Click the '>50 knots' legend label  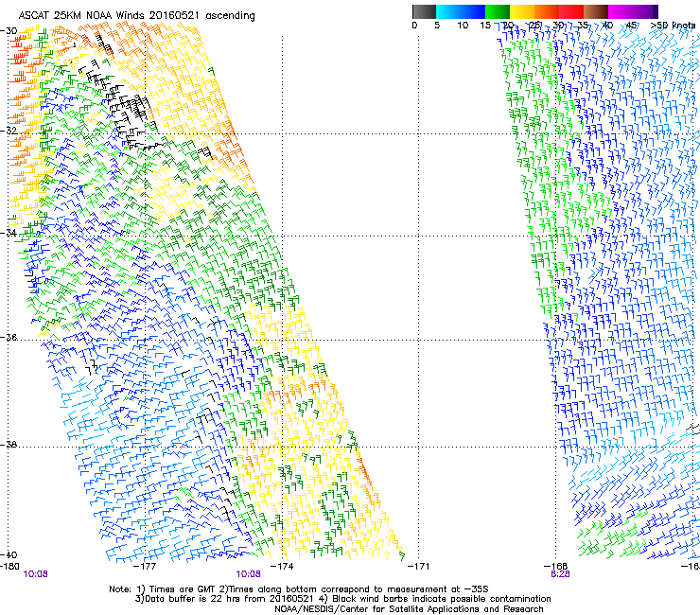point(673,25)
